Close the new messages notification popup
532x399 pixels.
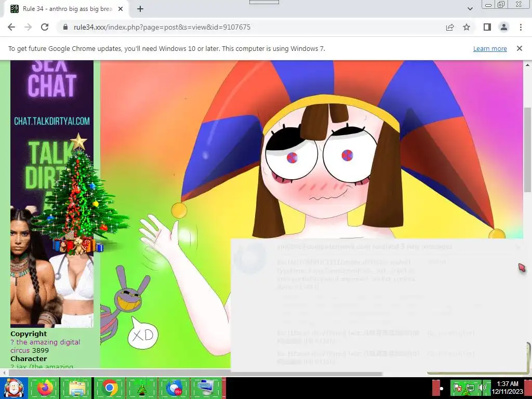tap(518, 247)
